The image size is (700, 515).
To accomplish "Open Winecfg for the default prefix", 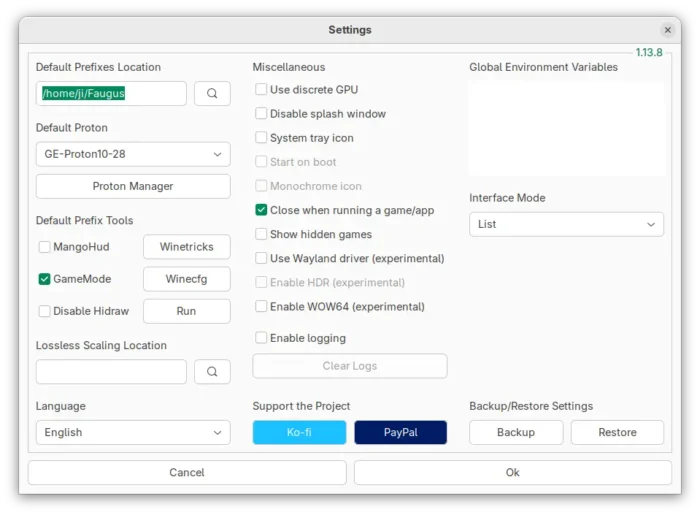I will (186, 279).
